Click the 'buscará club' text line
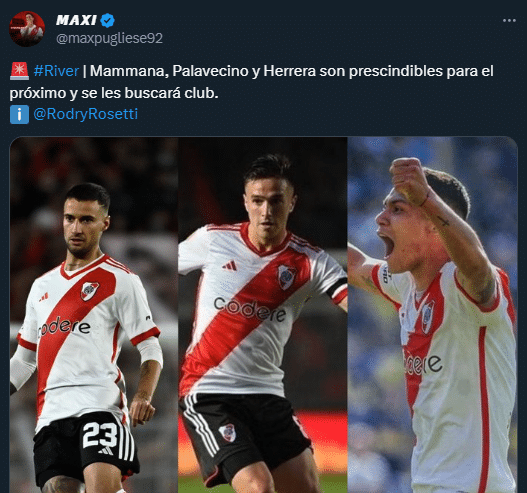 click(x=171, y=93)
